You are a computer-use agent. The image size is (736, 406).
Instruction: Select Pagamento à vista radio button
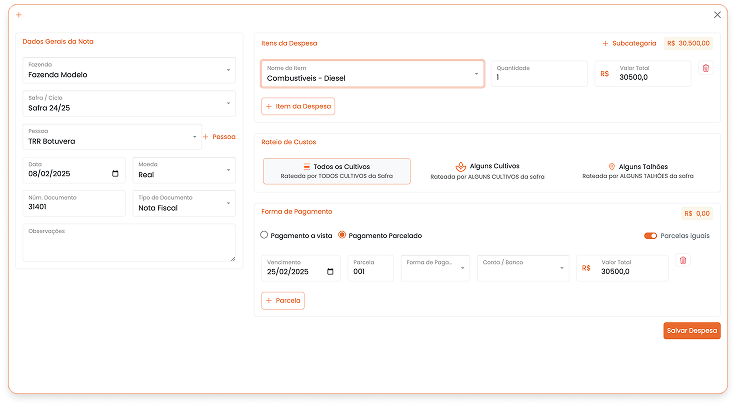point(264,236)
